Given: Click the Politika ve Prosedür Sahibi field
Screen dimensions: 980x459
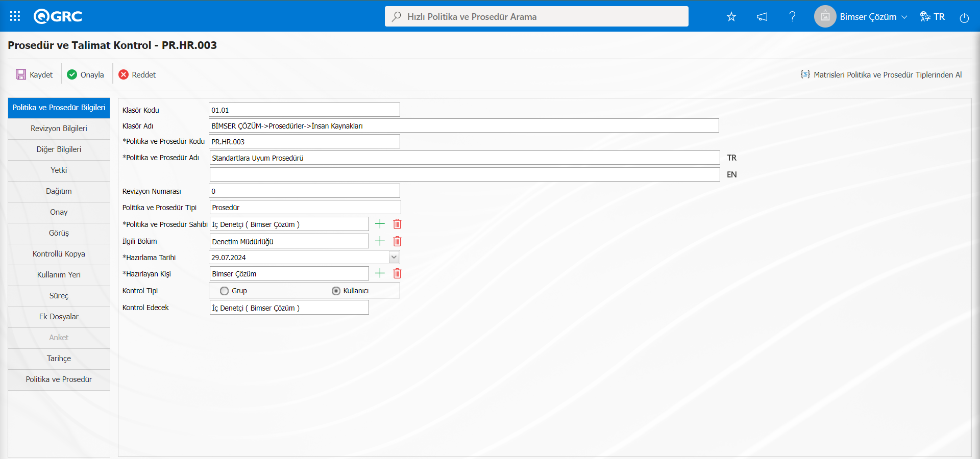Looking at the screenshot, I should 289,224.
